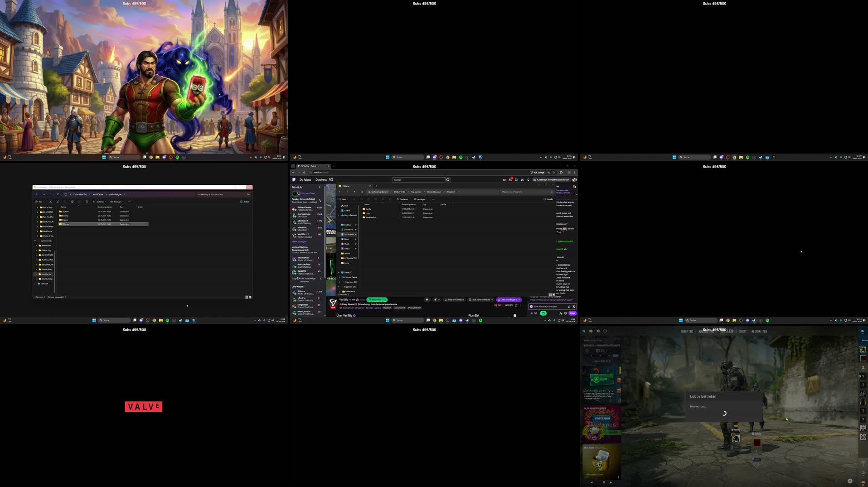Screen dimensions: 868x487
Task: Open the Twitch notifications bell
Action: click(x=511, y=179)
